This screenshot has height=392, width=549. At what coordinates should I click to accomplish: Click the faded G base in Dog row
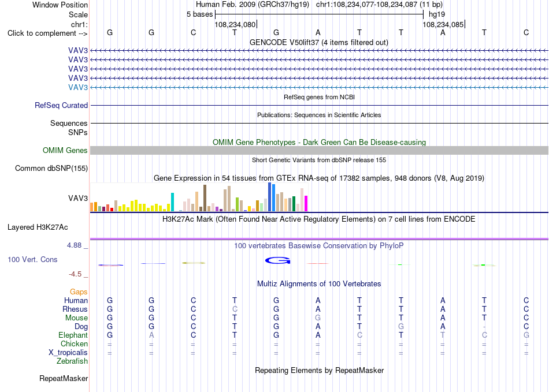point(401,327)
